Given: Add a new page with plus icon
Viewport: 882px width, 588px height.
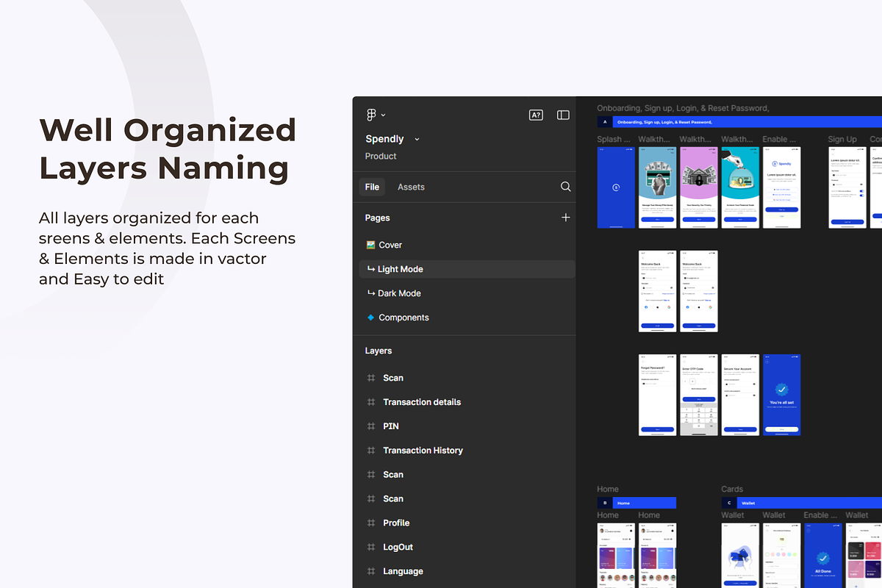Looking at the screenshot, I should (x=566, y=218).
